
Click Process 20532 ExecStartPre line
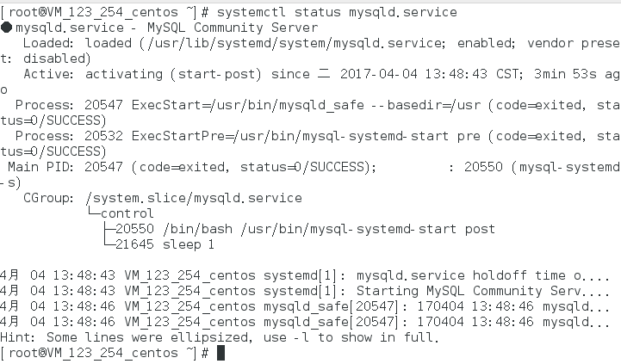pyautogui.click(x=310, y=144)
